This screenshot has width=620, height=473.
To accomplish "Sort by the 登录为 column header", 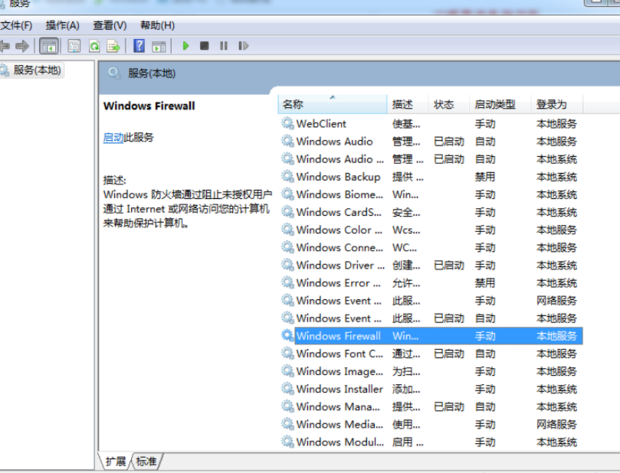I will pos(556,104).
